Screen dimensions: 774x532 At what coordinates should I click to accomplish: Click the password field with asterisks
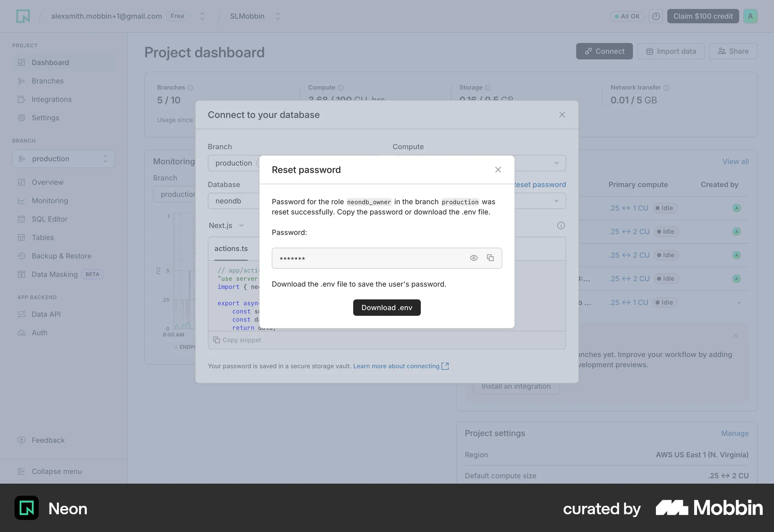coord(387,258)
